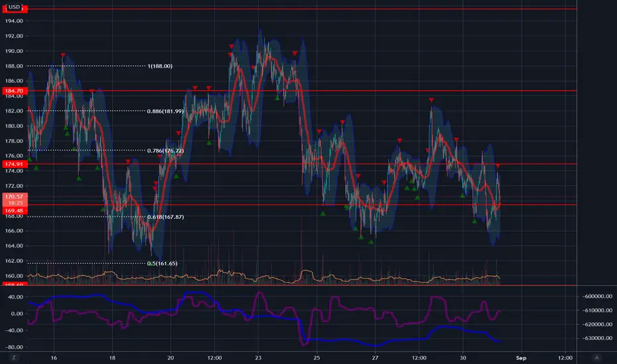Click the 180.00 price axis value

tap(14, 126)
